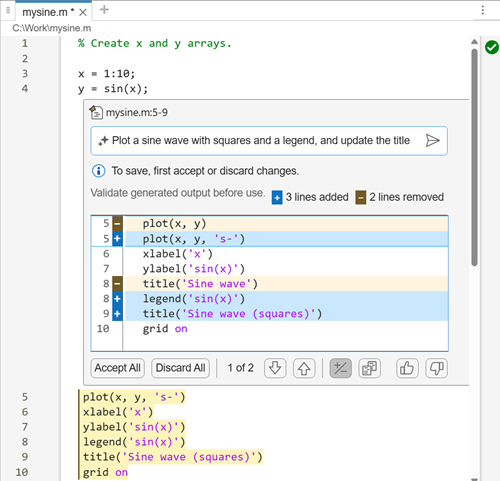The height and width of the screenshot is (481, 500).
Task: Click the sparkle AI prompt icon
Action: click(103, 141)
